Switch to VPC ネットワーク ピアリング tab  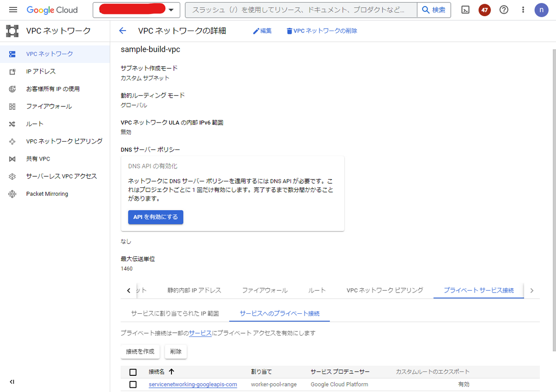(385, 290)
